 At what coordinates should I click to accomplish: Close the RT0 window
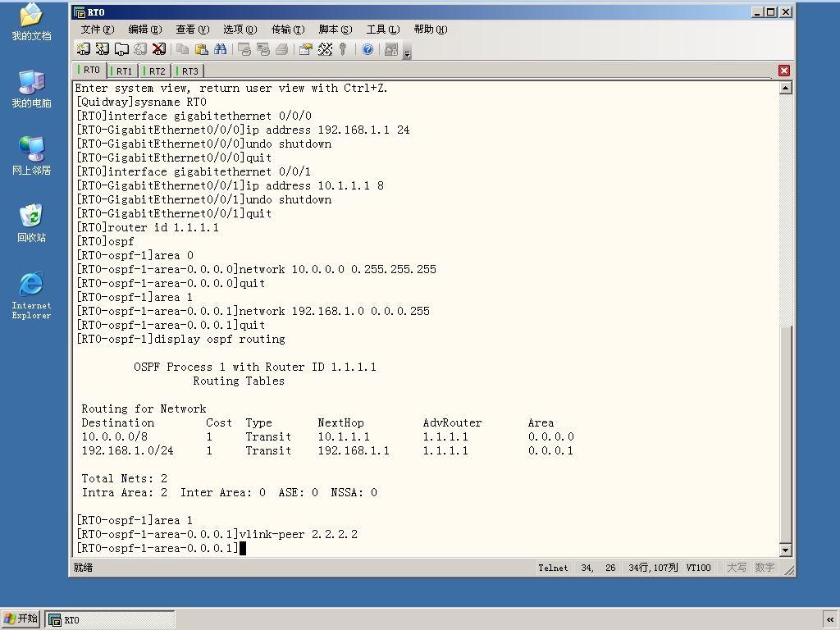(785, 11)
